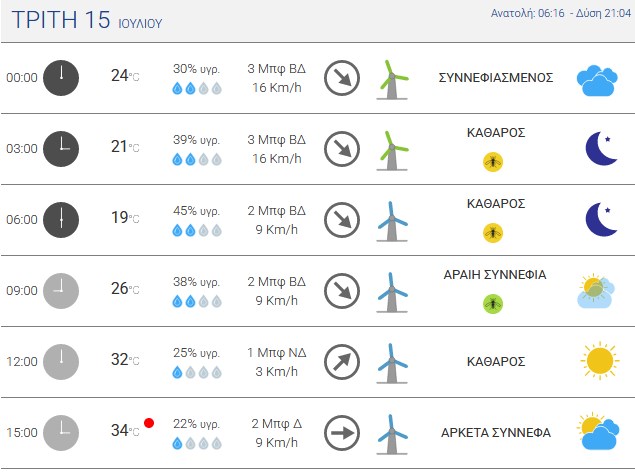Click the green mosquito badge at 09:00
Screen dimensions: 635x473
tap(493, 304)
